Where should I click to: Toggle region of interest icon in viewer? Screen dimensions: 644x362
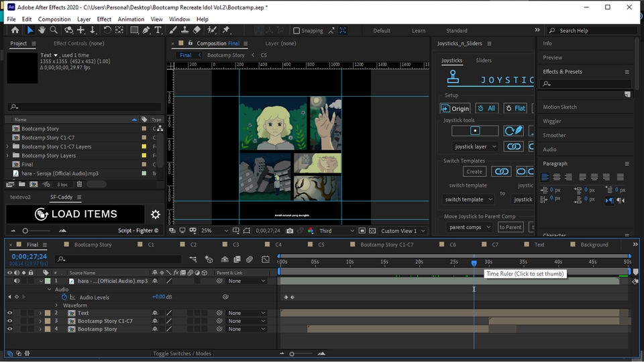click(x=247, y=231)
